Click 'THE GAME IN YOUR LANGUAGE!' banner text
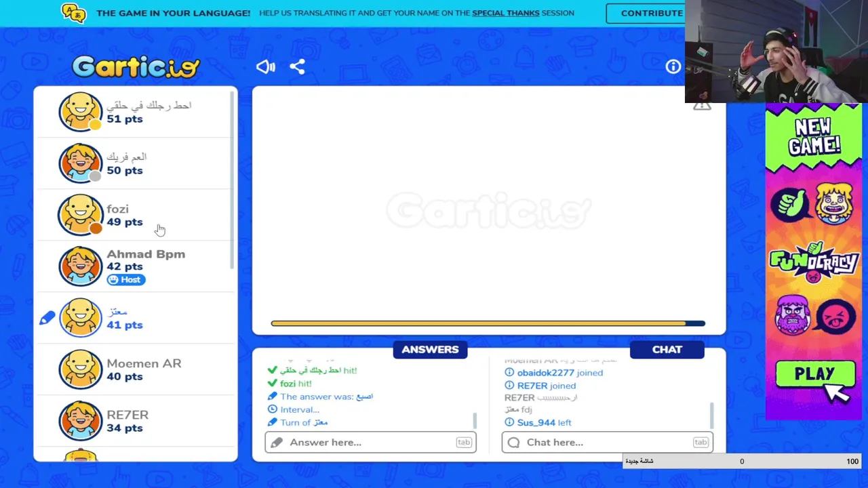 coord(174,13)
